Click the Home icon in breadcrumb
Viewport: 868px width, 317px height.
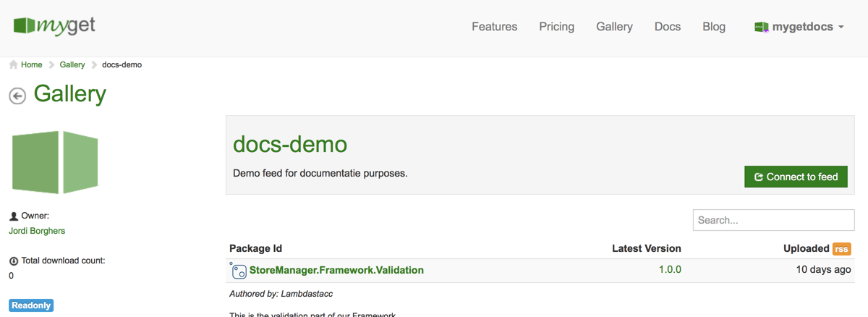[14, 64]
